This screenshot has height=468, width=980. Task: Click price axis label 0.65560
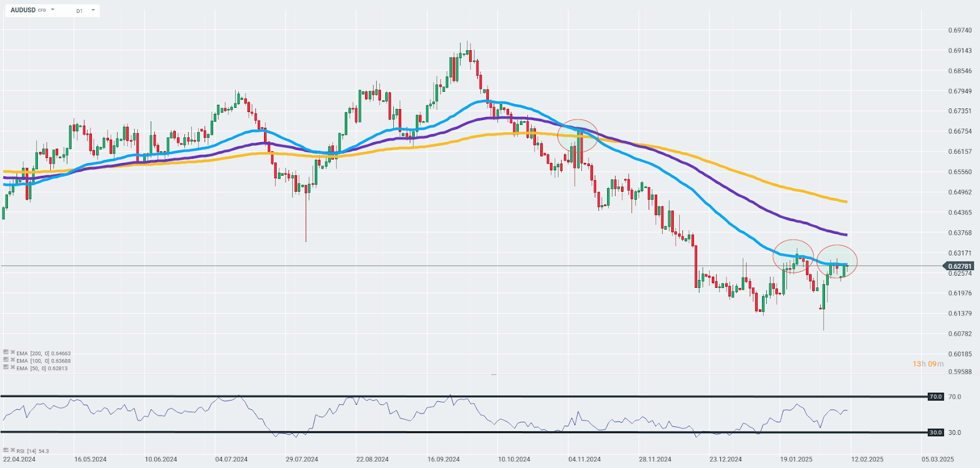(960, 172)
